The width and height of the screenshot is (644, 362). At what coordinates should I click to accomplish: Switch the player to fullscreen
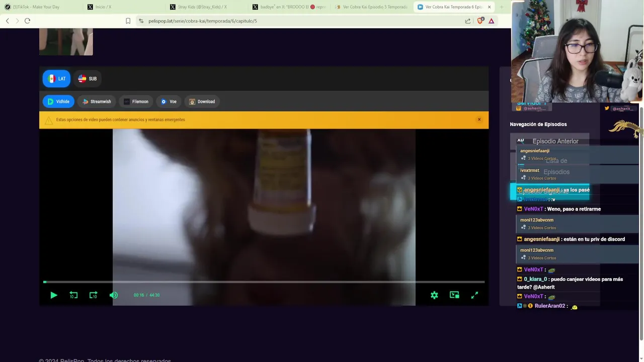(x=474, y=295)
